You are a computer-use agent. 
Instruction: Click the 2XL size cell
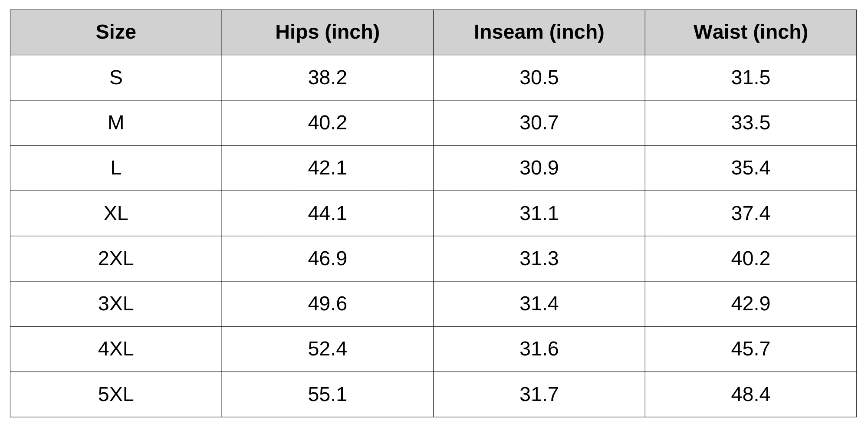click(116, 259)
